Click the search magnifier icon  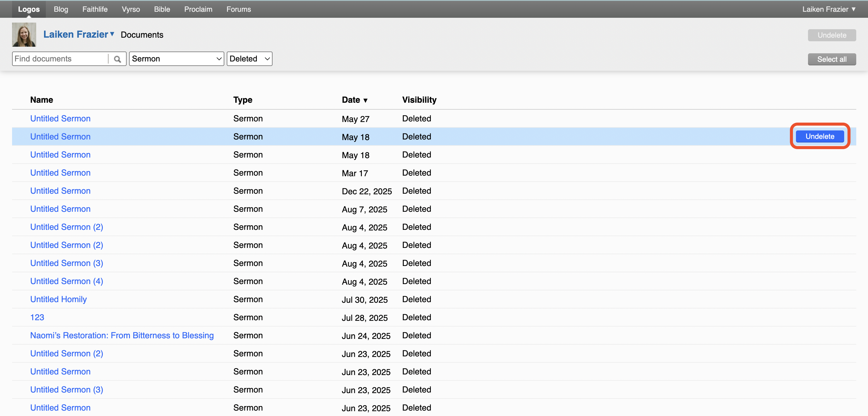pos(117,59)
